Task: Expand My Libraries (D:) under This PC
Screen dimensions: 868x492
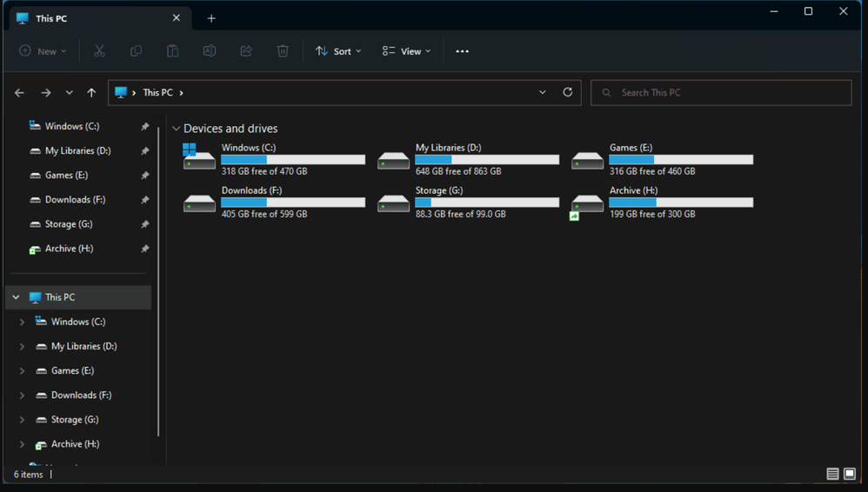Action: pos(22,347)
